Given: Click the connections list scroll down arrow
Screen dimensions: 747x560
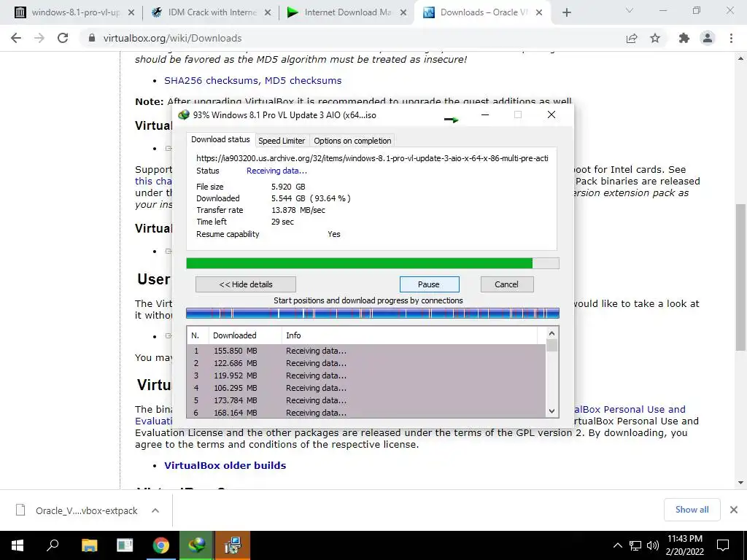Looking at the screenshot, I should point(551,411).
